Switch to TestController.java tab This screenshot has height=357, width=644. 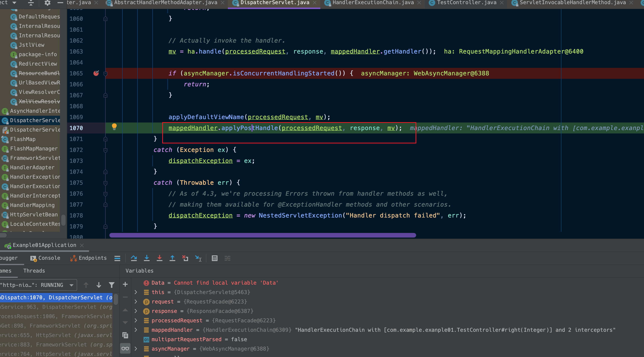click(466, 3)
